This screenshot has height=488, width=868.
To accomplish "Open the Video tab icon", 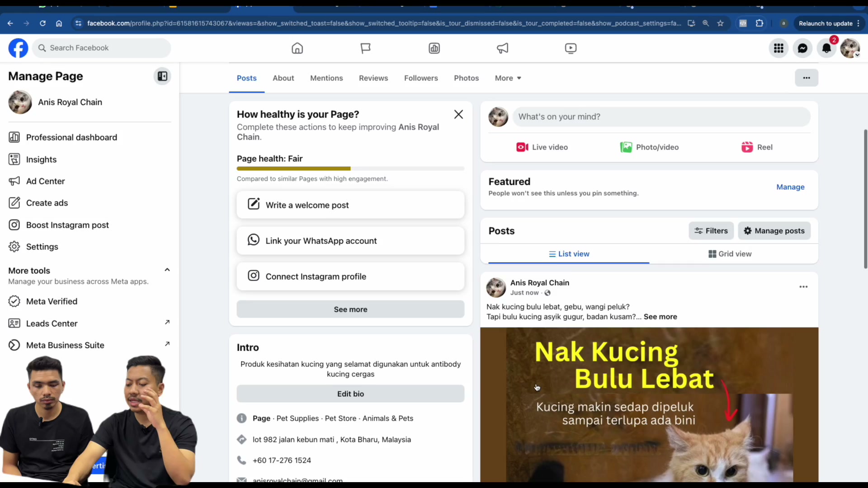I will point(571,48).
